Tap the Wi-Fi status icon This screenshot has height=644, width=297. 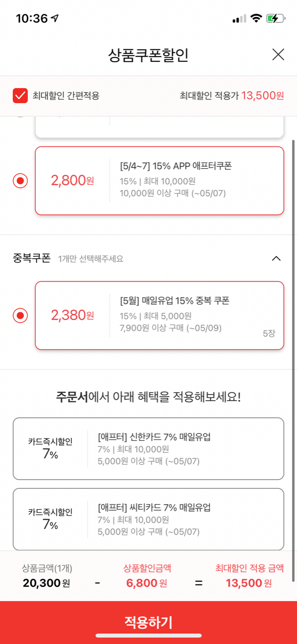[256, 19]
